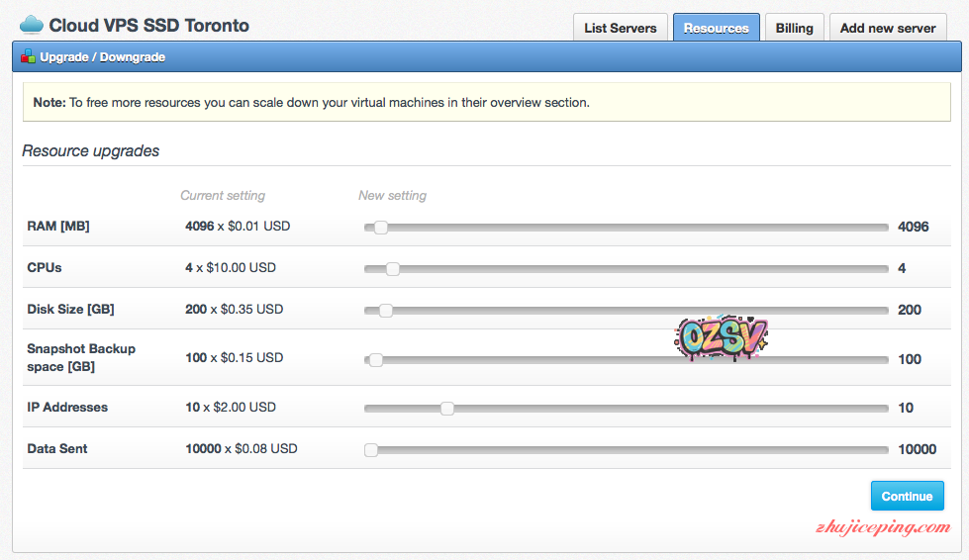Viewport: 969px width, 560px height.
Task: Click the Disk Size slider handle
Action: 386,311
